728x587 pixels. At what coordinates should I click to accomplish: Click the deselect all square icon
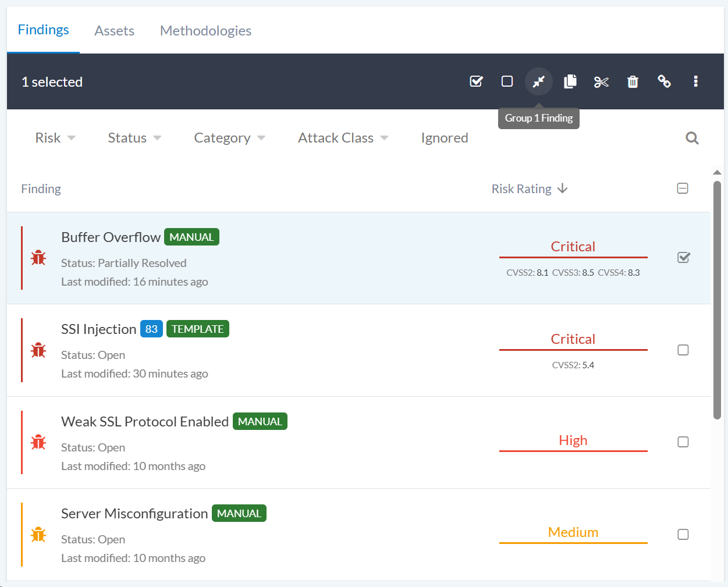coord(507,81)
